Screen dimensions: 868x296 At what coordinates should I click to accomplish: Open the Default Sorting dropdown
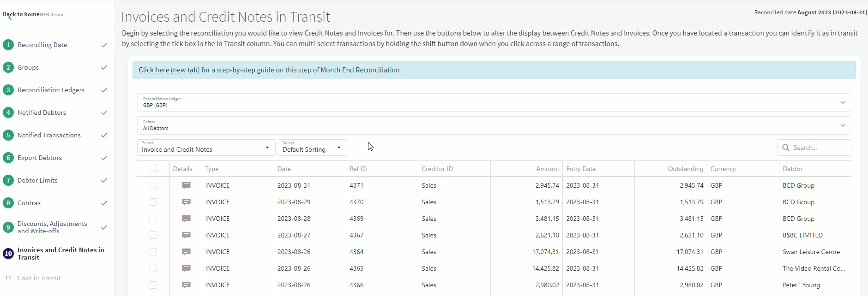(312, 148)
